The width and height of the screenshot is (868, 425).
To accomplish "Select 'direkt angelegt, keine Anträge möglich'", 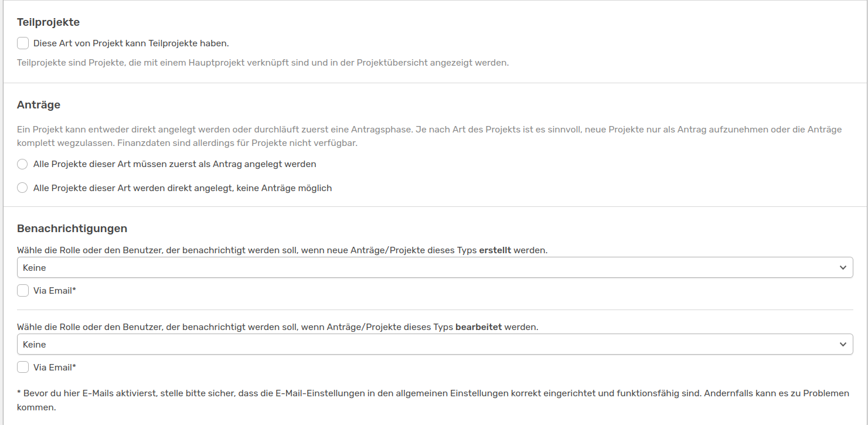I will 22,188.
